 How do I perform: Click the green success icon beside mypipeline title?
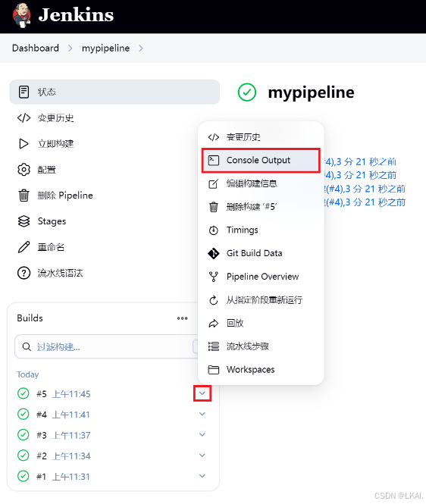(x=247, y=92)
